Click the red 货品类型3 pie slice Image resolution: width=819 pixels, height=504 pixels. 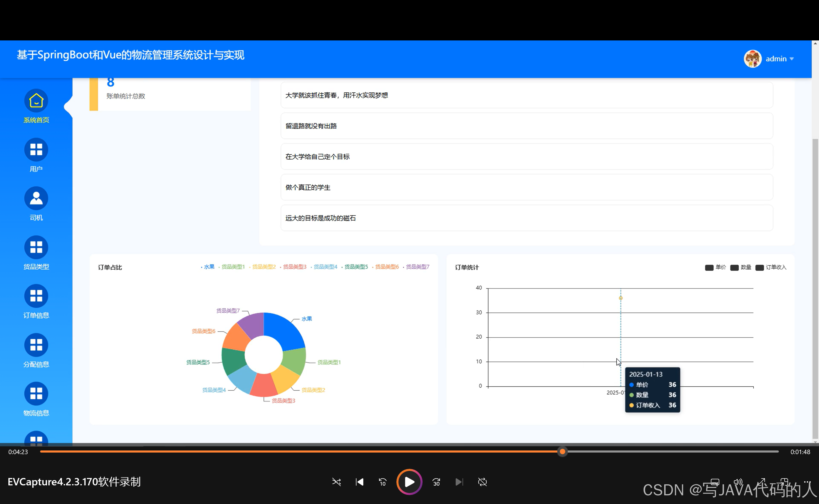coord(263,385)
